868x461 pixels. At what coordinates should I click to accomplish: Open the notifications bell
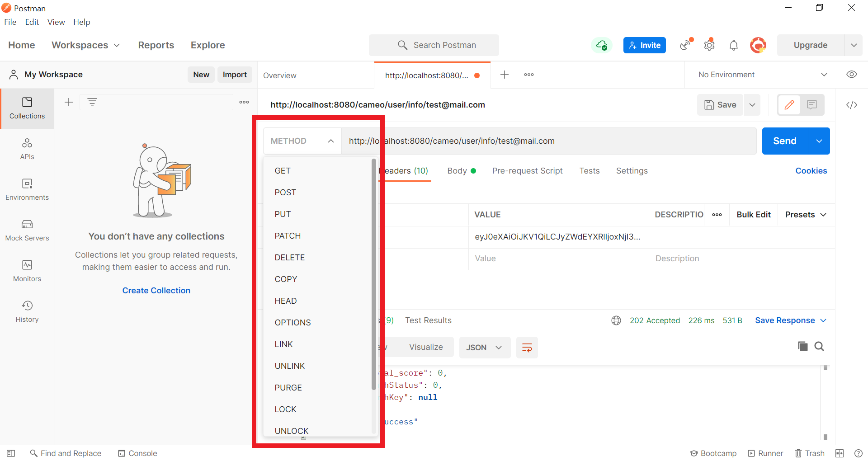[733, 45]
